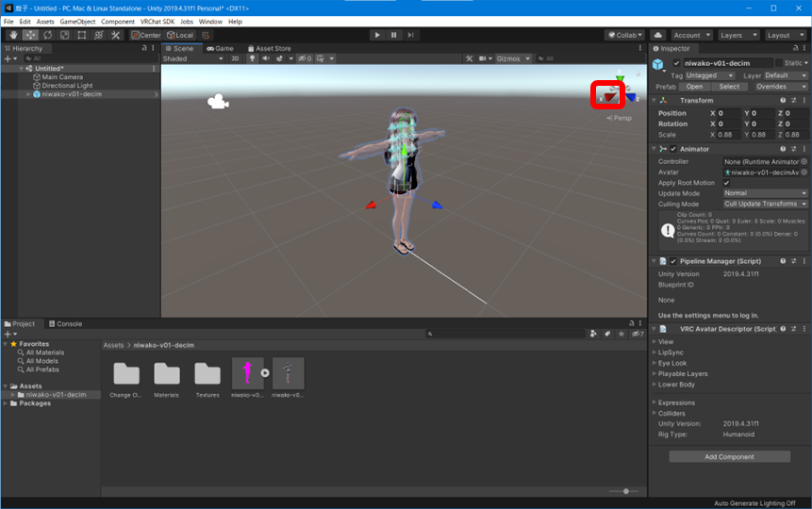Viewport: 812px width, 509px height.
Task: Click the red X axis gizmo cone
Action: click(x=608, y=94)
